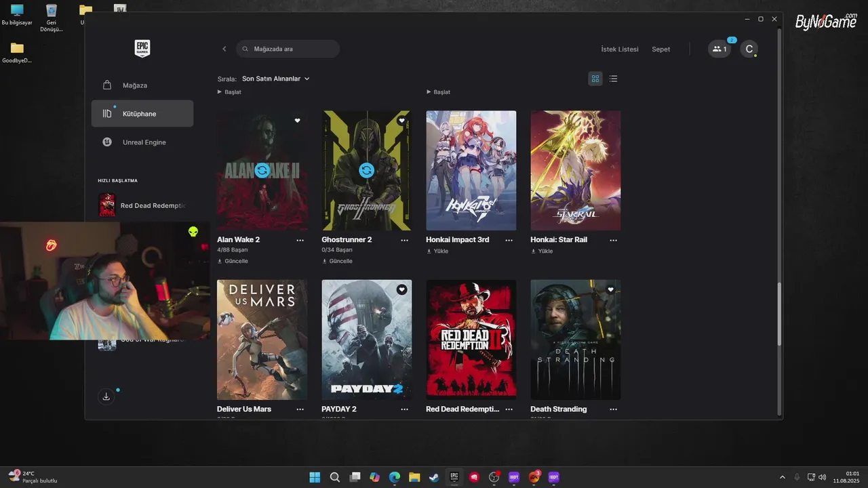This screenshot has height=488, width=868.
Task: Open options menu for Honkai: Star Rail
Action: [x=614, y=240]
